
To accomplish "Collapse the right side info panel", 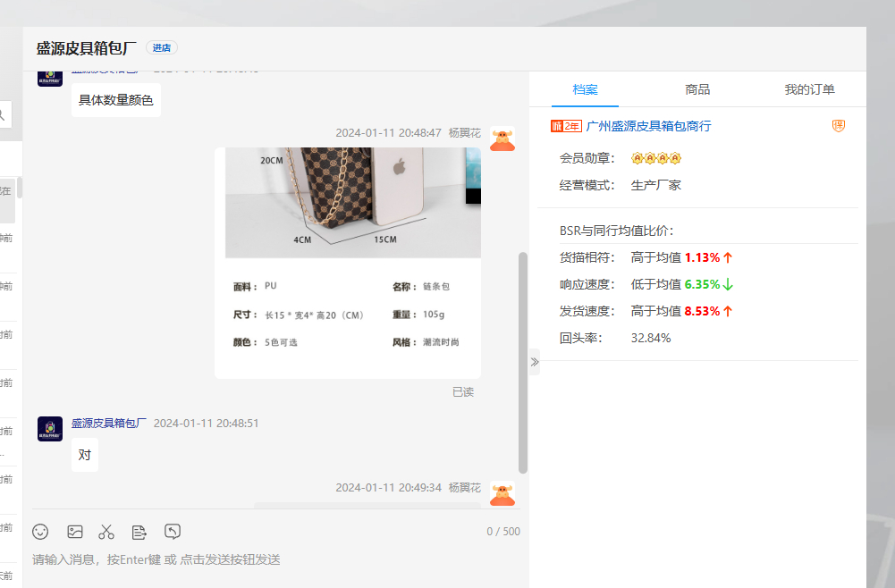I will 535,362.
